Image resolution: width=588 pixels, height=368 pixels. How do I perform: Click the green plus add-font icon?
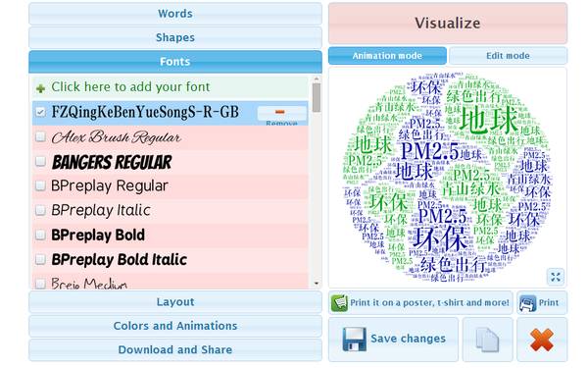point(40,88)
